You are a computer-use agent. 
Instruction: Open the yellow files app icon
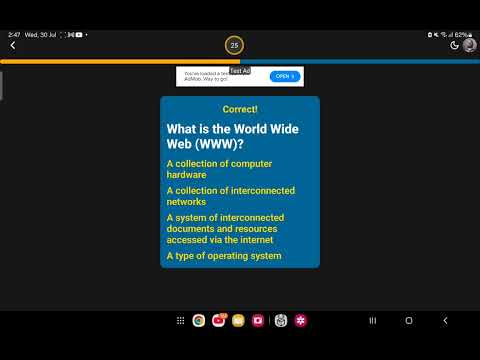238,321
